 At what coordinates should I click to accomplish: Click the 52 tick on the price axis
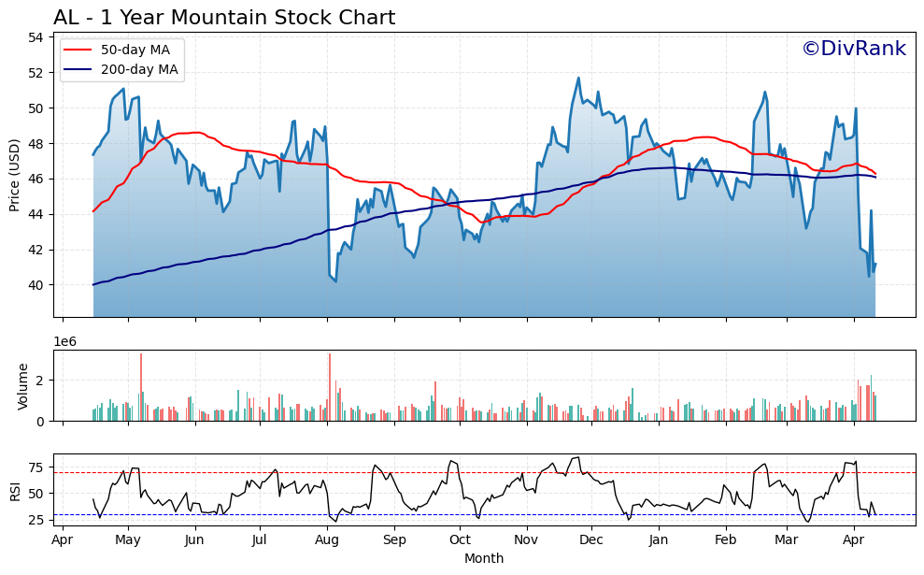click(36, 73)
